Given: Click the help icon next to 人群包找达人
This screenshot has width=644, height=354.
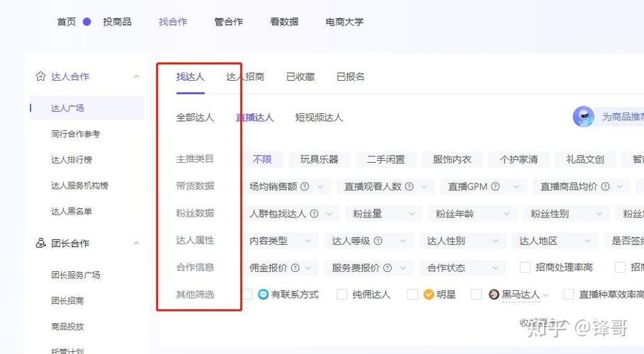Looking at the screenshot, I should (314, 214).
